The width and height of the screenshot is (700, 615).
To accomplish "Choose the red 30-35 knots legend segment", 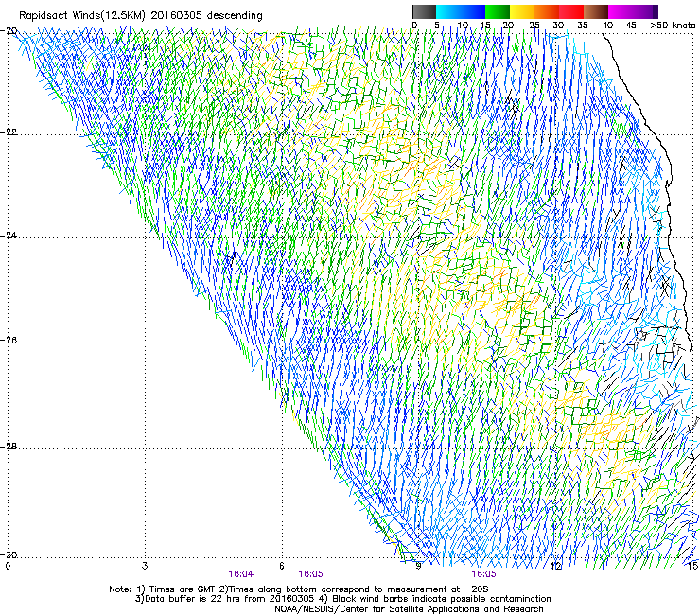I will [x=571, y=11].
